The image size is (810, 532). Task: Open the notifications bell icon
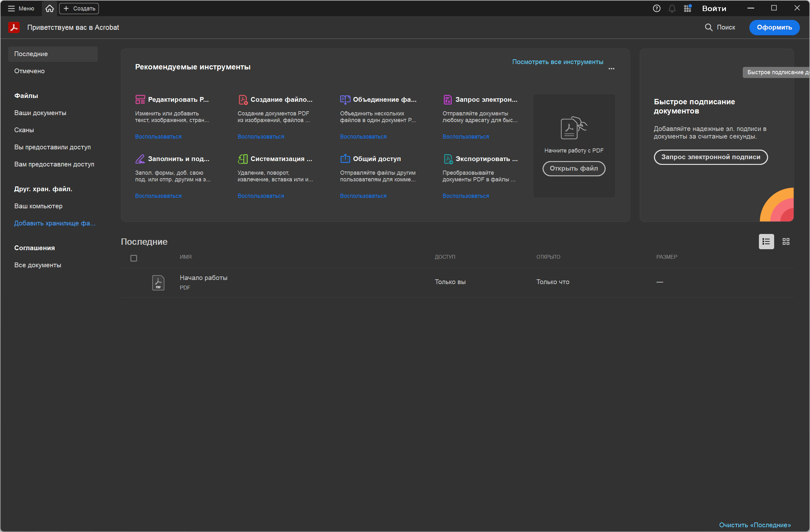672,9
